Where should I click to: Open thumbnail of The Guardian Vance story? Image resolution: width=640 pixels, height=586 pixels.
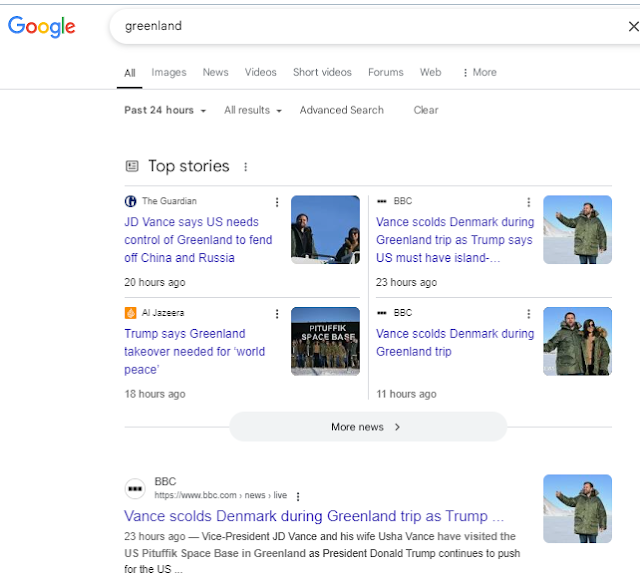325,229
